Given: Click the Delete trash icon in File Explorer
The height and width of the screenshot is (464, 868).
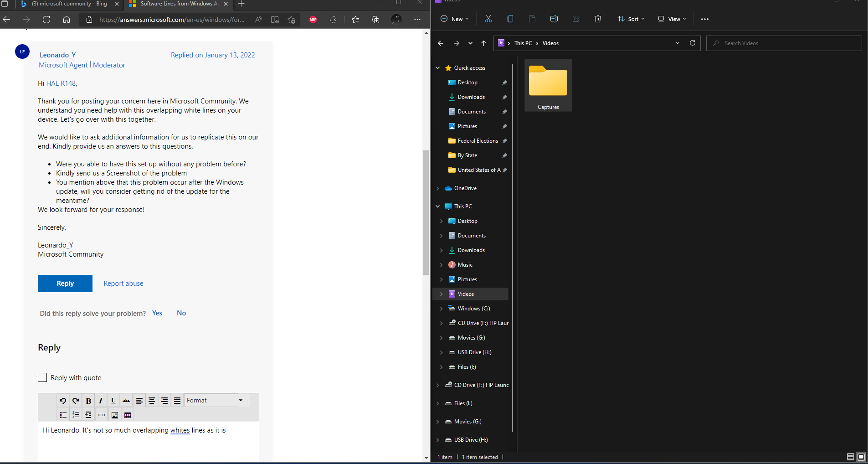Looking at the screenshot, I should pyautogui.click(x=597, y=19).
